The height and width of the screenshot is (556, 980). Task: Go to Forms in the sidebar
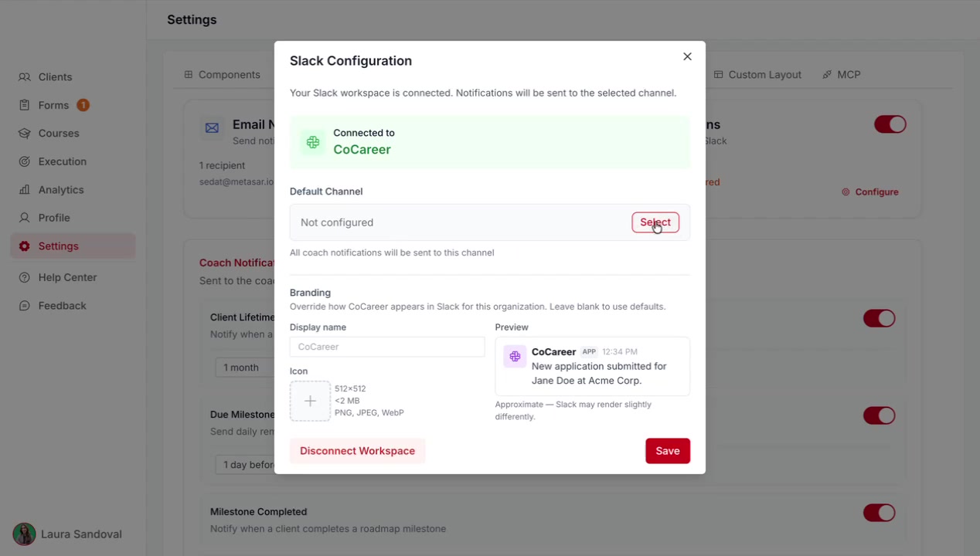pyautogui.click(x=73, y=105)
